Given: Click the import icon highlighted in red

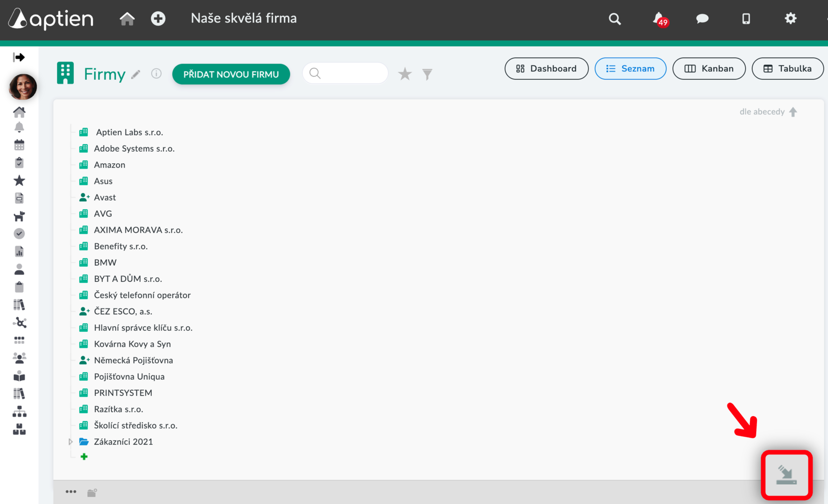Looking at the screenshot, I should [x=786, y=475].
